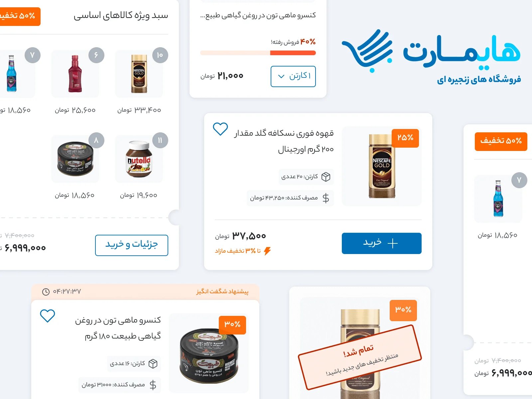
Task: Select the tuna can thumbnail priced 18,560
Action: [x=75, y=159]
